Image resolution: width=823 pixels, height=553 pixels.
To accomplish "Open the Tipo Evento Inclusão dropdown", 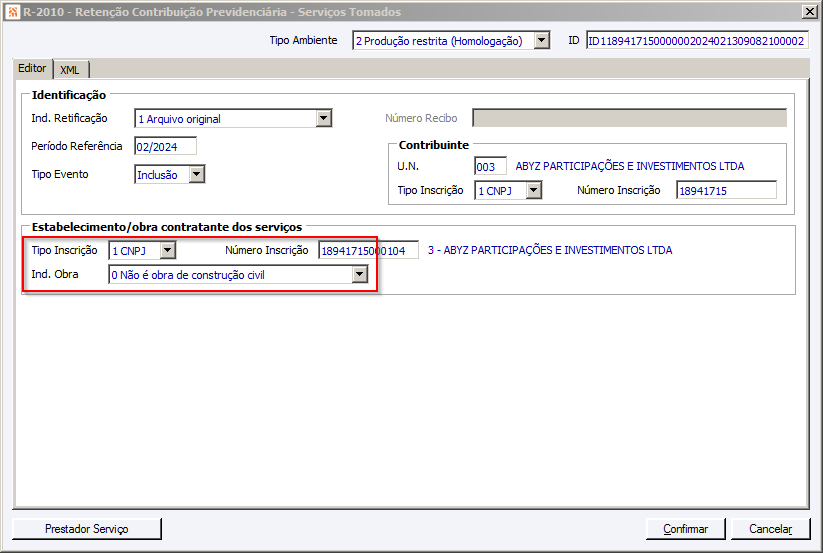I will pyautogui.click(x=196, y=174).
